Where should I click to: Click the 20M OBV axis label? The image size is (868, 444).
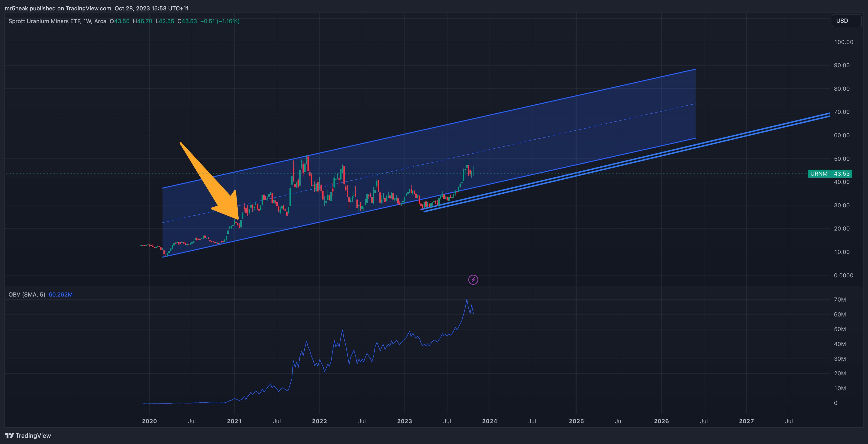coord(840,373)
